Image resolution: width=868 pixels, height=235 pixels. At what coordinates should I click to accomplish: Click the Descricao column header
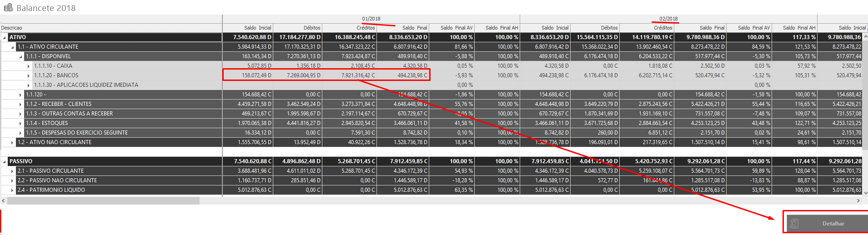coord(12,28)
